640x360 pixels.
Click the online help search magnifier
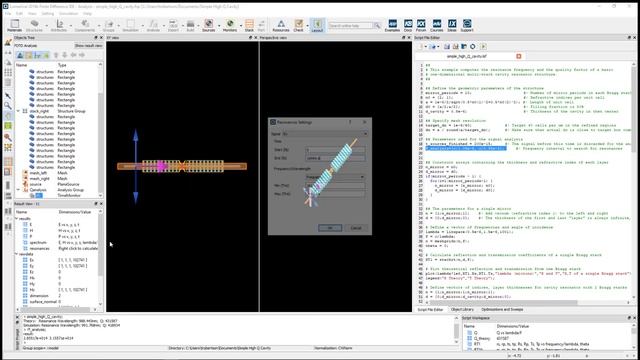click(377, 26)
